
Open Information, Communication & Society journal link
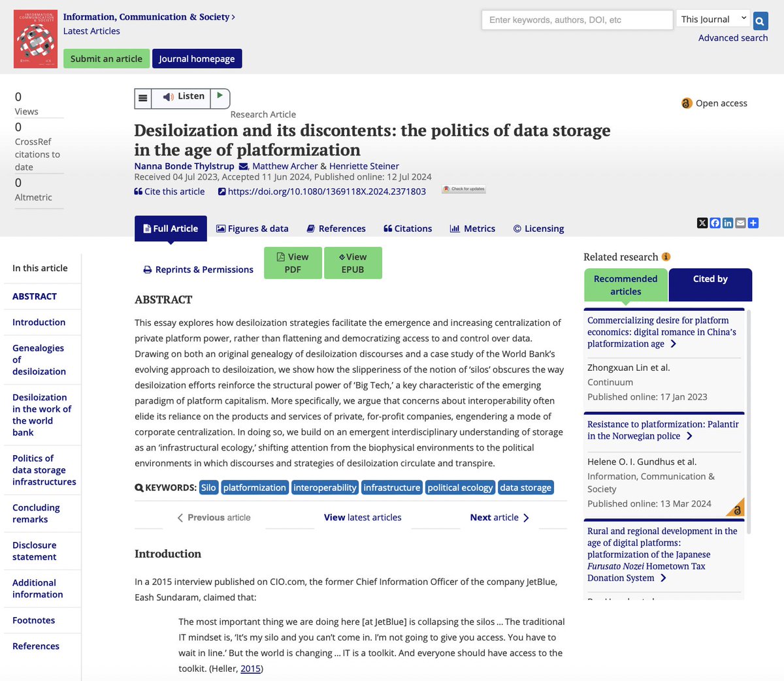pyautogui.click(x=149, y=17)
